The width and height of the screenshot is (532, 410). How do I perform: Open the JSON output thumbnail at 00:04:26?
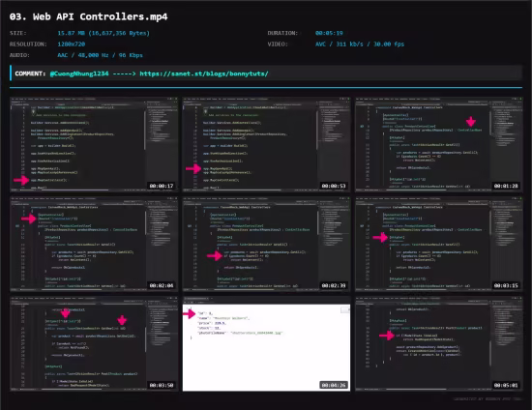point(266,343)
